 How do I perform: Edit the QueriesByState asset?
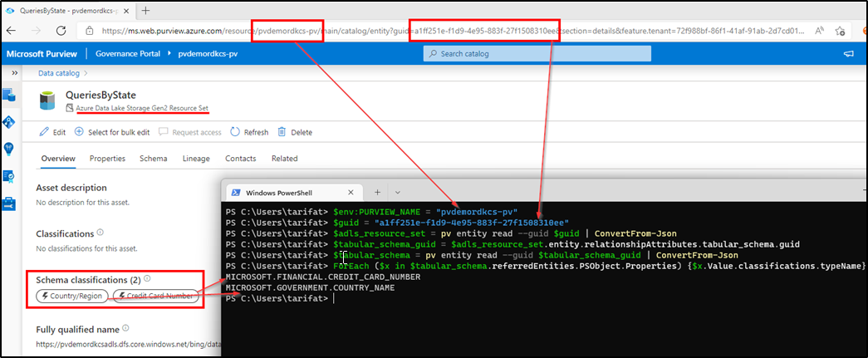52,132
